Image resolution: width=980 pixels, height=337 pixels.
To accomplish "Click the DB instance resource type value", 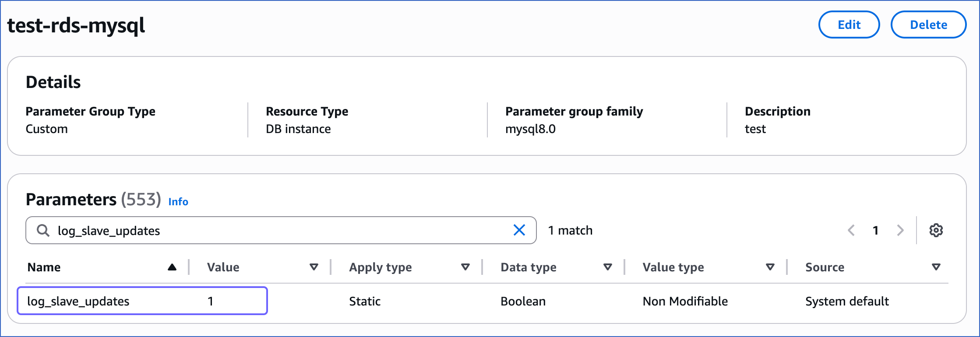I will click(298, 129).
